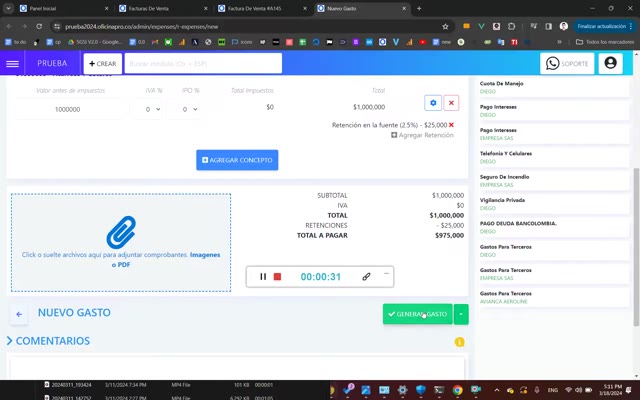Minimize the recorder widget
This screenshot has height=400, width=640.
[386, 273]
